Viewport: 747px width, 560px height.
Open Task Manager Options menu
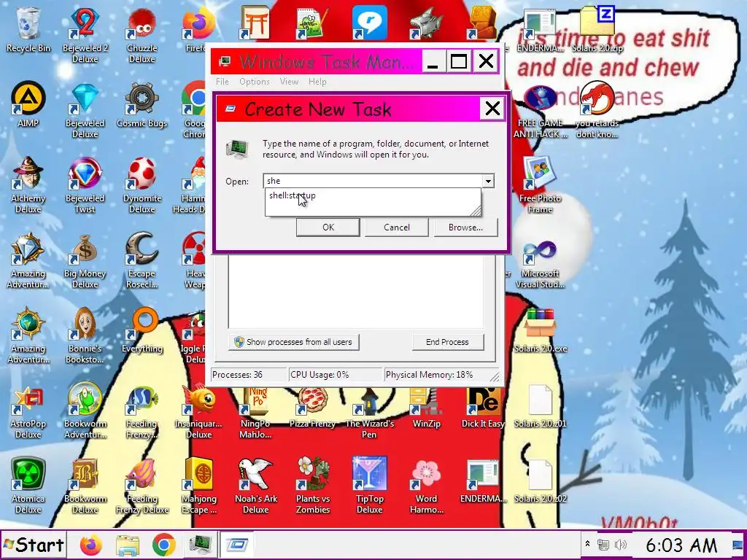pos(255,82)
